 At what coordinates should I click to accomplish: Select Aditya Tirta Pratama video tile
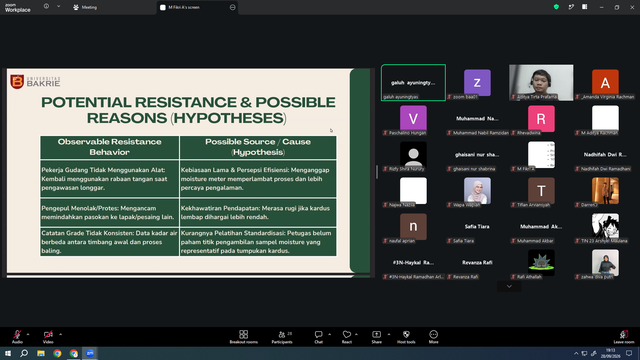click(x=541, y=82)
